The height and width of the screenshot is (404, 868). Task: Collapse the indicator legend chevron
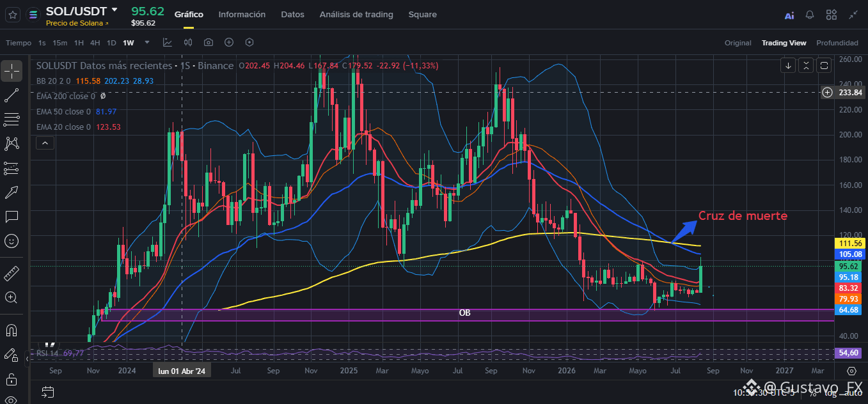click(x=45, y=143)
